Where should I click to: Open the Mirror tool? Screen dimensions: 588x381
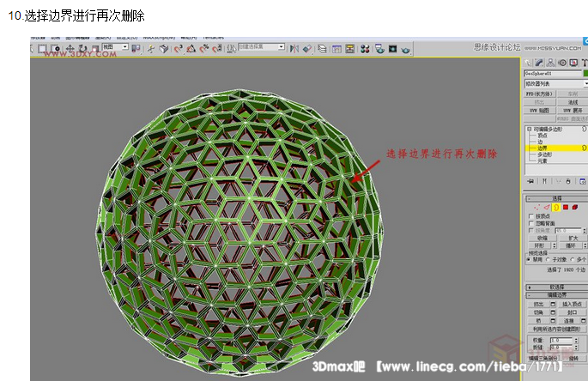(294, 48)
